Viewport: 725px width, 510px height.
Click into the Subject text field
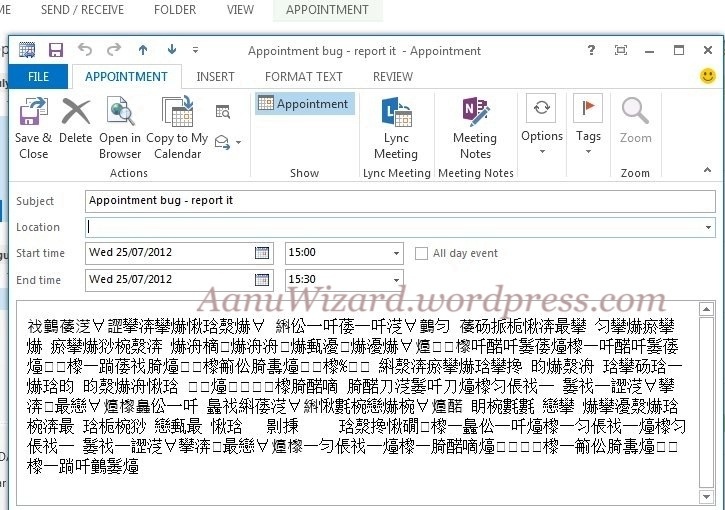point(400,201)
